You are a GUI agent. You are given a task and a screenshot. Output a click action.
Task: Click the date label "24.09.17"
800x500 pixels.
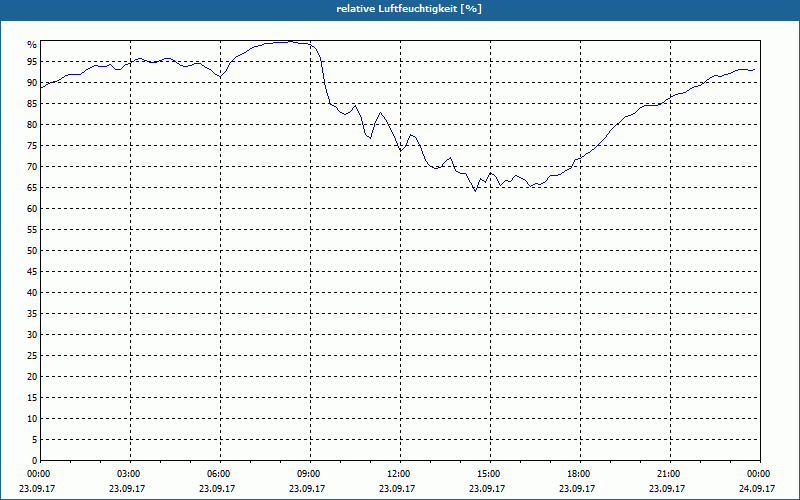tap(757, 489)
